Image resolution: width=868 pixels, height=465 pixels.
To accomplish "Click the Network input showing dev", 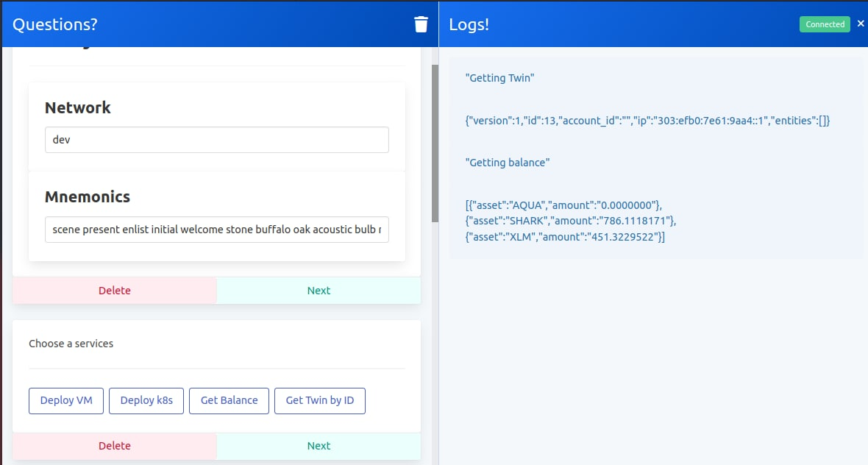I will [216, 139].
